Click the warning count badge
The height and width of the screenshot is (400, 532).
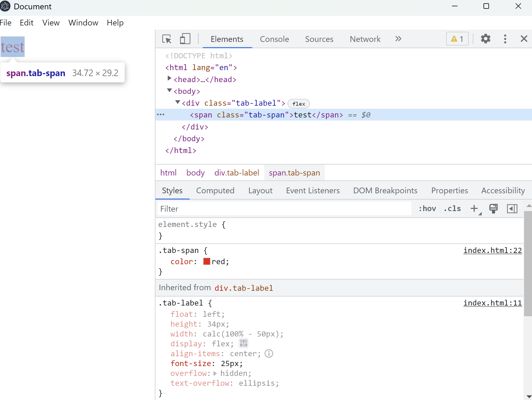[457, 39]
